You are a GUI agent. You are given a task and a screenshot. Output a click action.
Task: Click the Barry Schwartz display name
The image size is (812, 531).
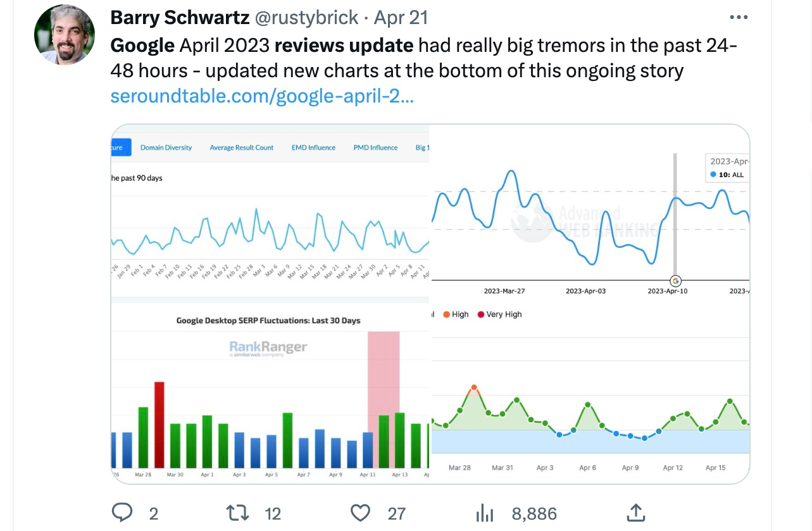[x=180, y=18]
